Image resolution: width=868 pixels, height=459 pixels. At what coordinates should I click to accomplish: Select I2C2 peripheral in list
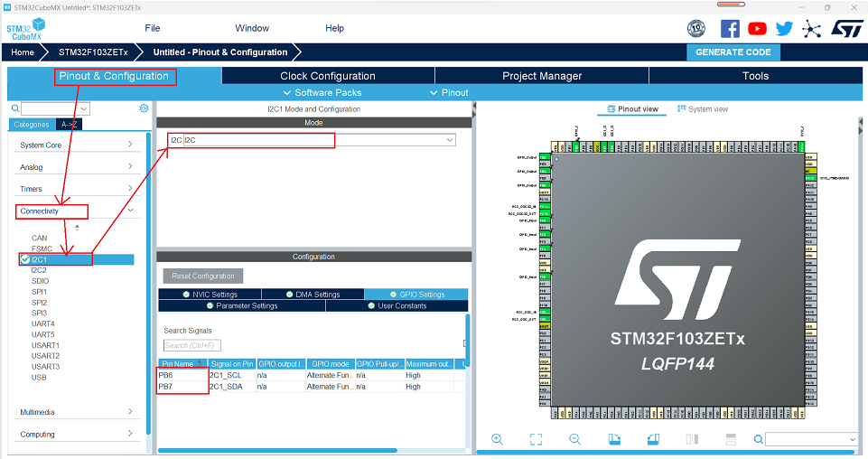(x=39, y=270)
